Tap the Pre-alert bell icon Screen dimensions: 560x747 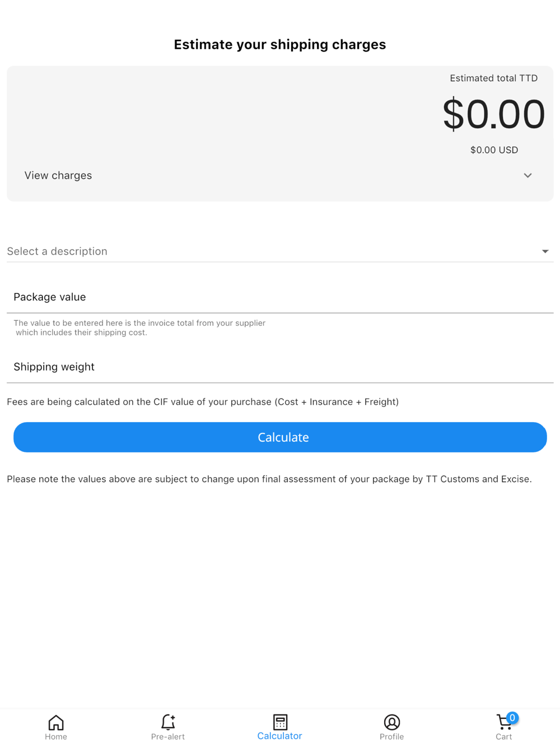pyautogui.click(x=168, y=722)
